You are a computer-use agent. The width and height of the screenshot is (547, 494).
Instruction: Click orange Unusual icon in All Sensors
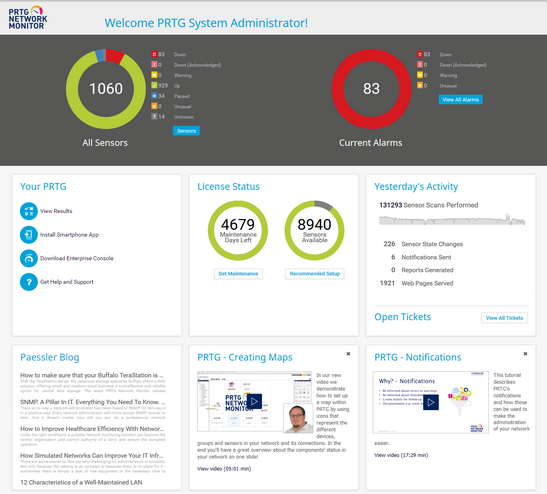[154, 106]
